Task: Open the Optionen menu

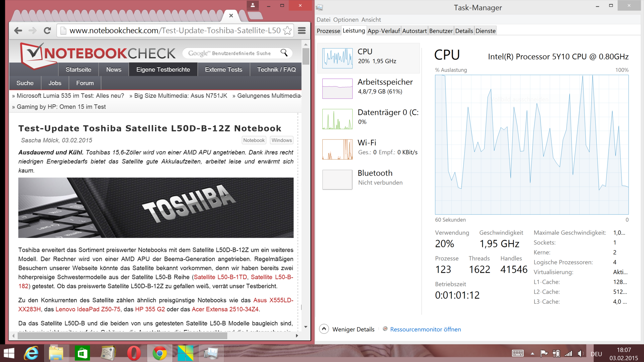Action: (345, 20)
